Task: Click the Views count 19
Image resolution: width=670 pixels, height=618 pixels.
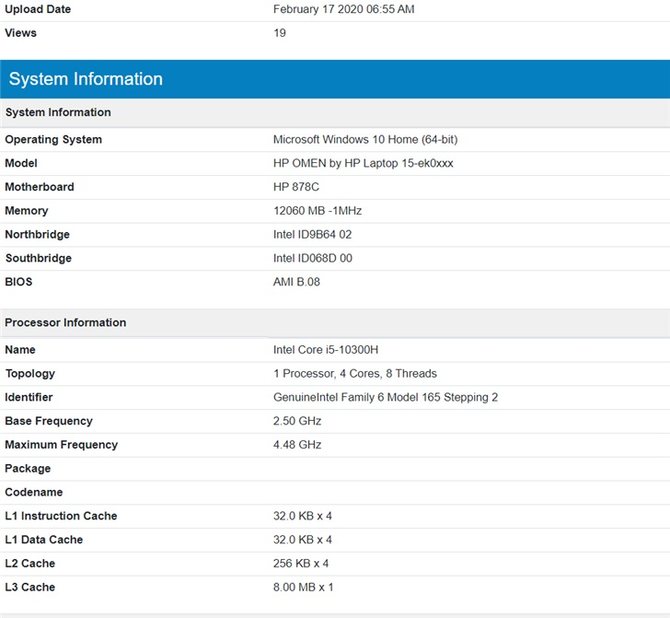Action: 279,33
